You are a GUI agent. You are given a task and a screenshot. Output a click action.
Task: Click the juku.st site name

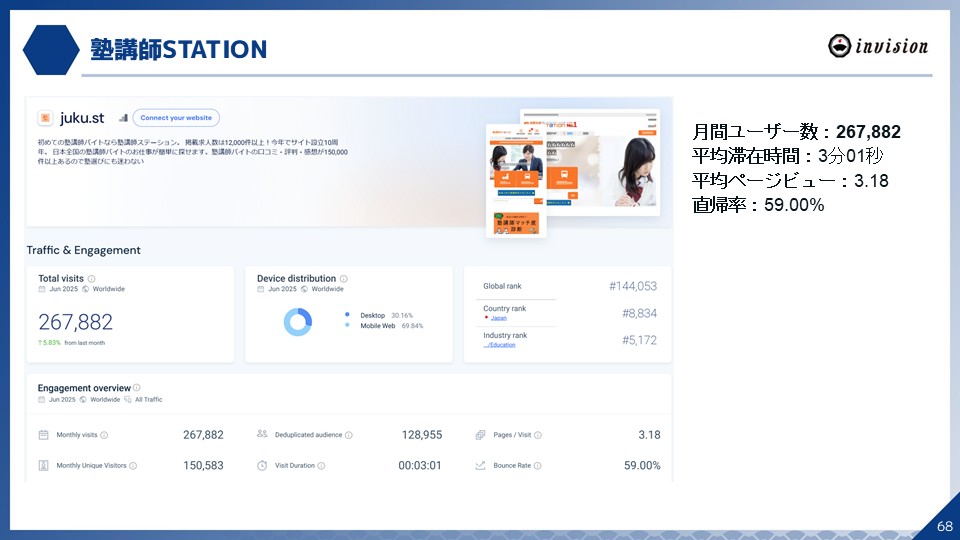[x=82, y=118]
